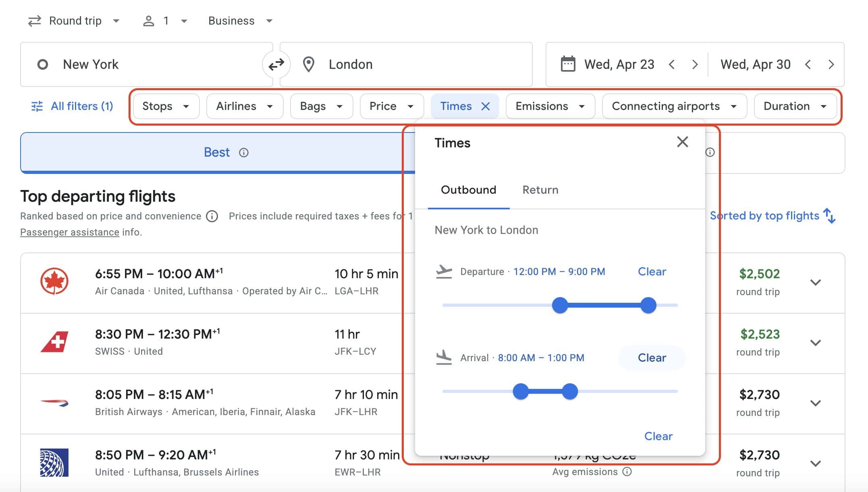
Task: Click the calendar icon in the date field
Action: pyautogui.click(x=568, y=64)
